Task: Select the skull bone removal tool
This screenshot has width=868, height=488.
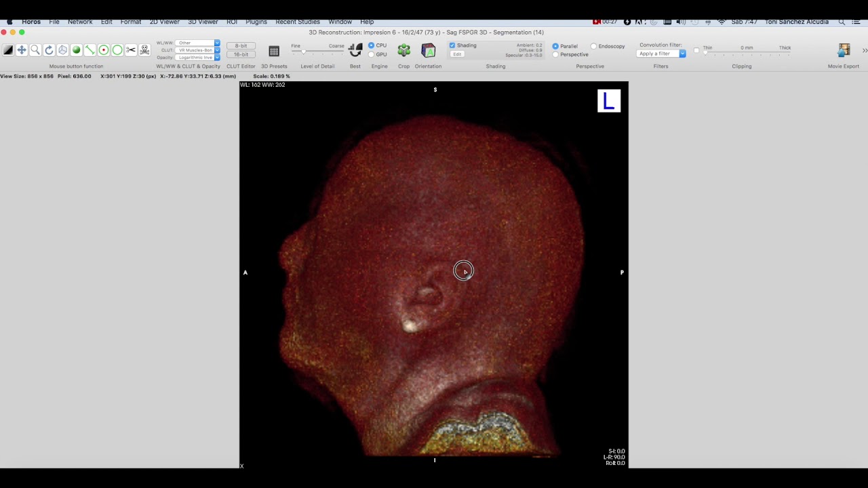Action: point(144,50)
